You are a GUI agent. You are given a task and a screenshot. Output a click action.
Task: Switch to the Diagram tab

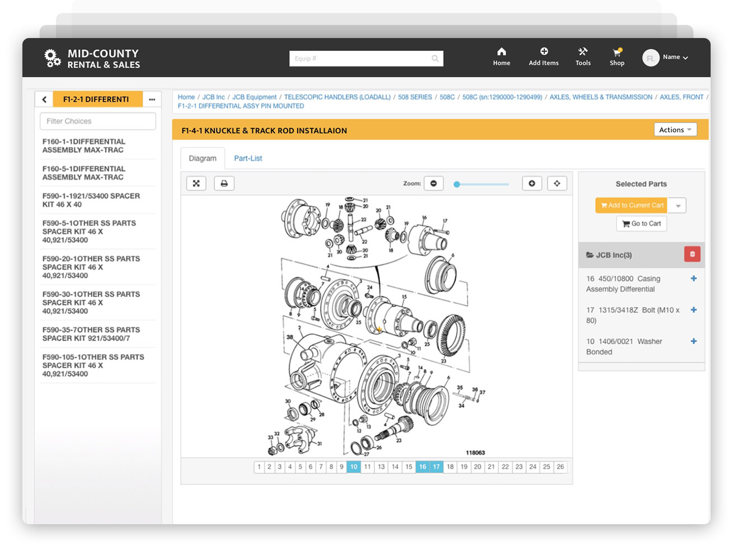(202, 158)
